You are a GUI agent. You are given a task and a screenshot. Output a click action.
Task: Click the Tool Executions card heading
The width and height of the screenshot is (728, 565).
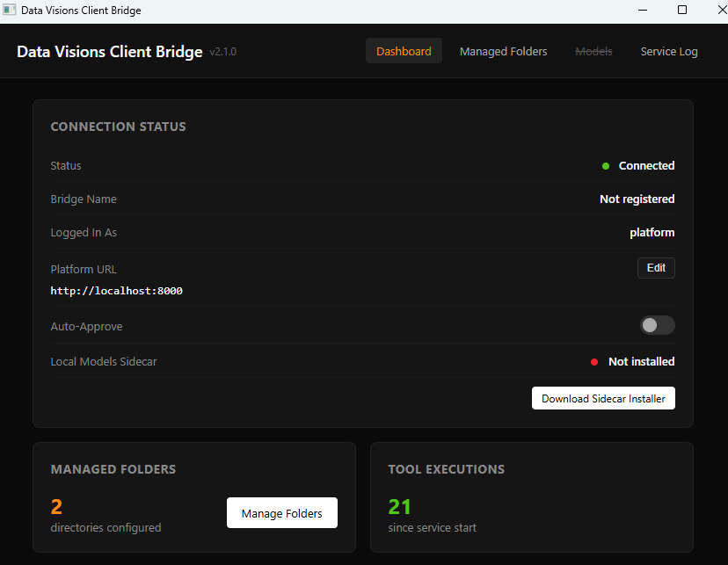(446, 469)
